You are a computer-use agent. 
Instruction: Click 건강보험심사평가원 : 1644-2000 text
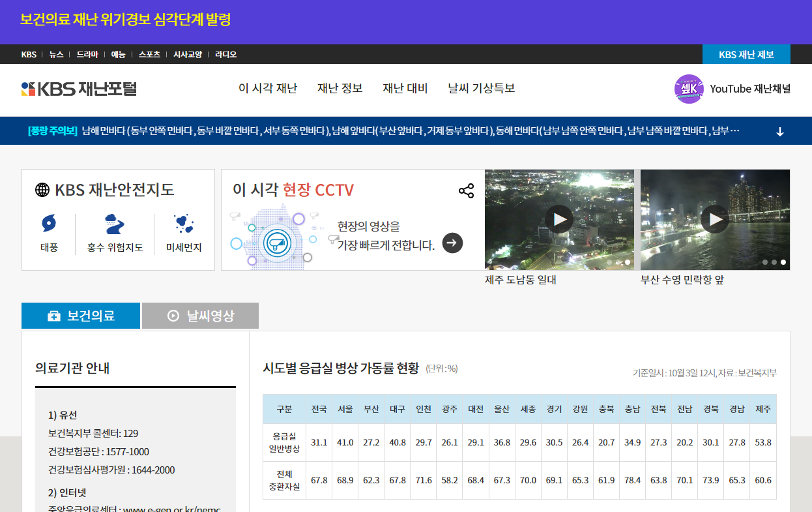coord(111,470)
